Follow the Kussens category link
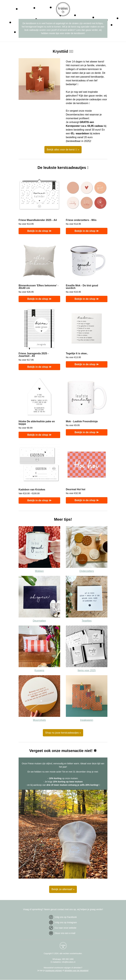The width and height of the screenshot is (126, 980). tap(39, 670)
